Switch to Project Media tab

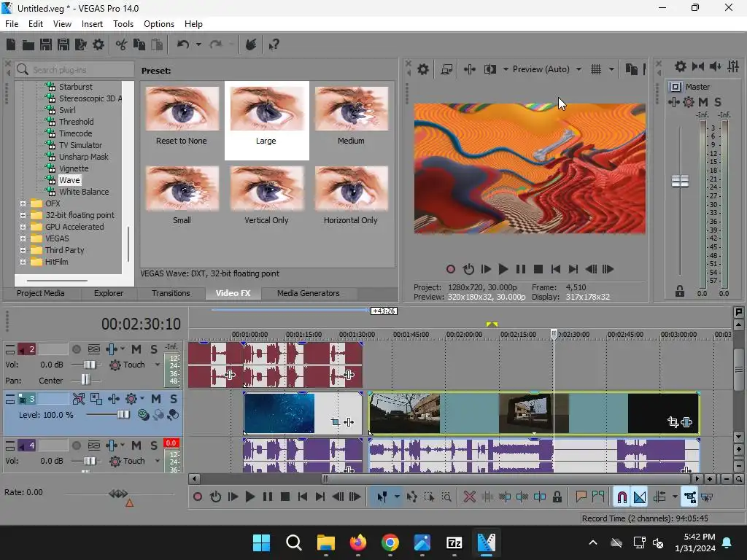pos(41,293)
